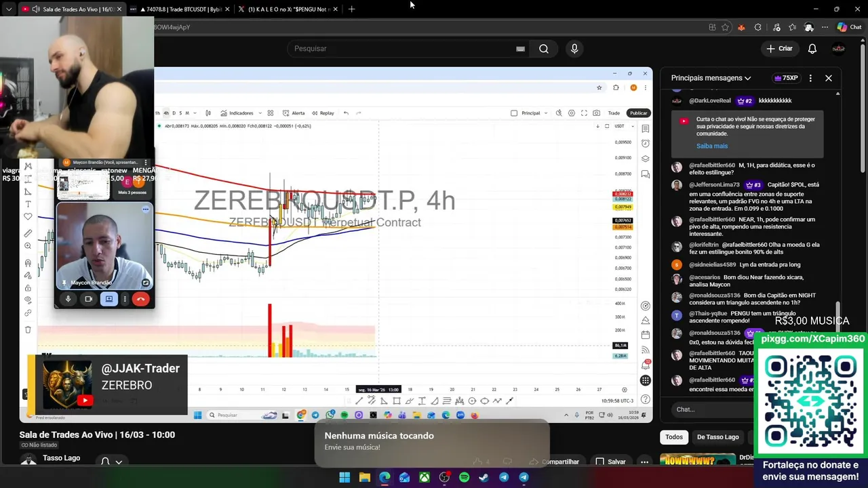Toggle lock all drawings padlock
868x488 pixels.
tap(28, 287)
